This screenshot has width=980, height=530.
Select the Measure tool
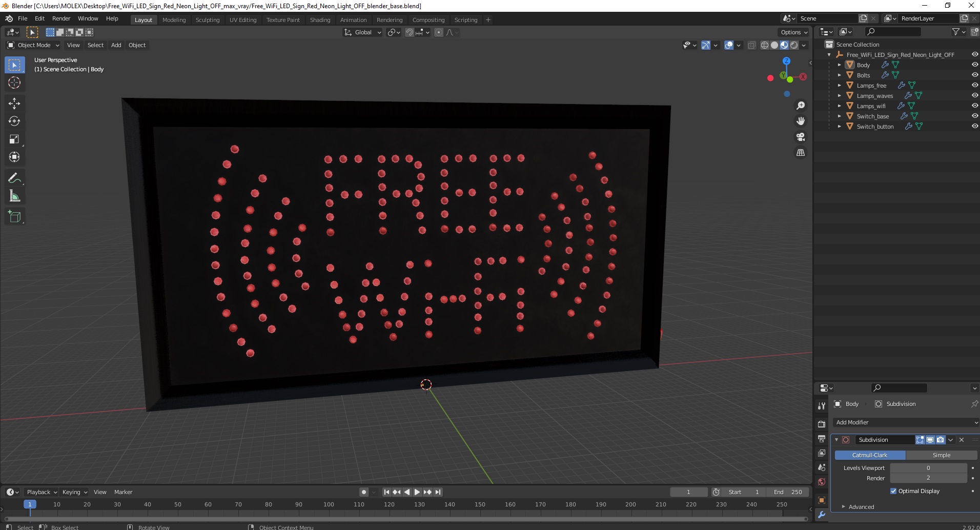(14, 196)
